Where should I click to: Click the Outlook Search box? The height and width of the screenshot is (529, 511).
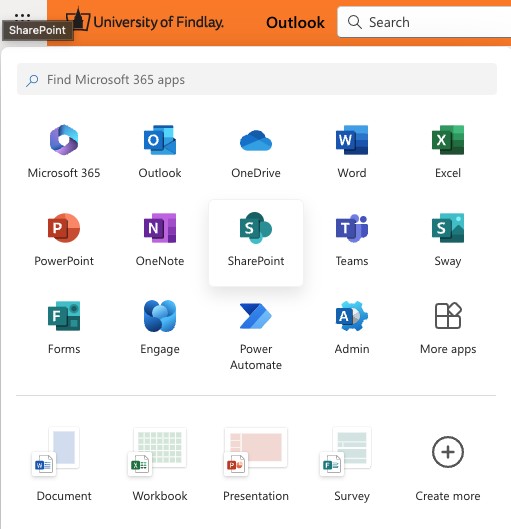point(424,22)
